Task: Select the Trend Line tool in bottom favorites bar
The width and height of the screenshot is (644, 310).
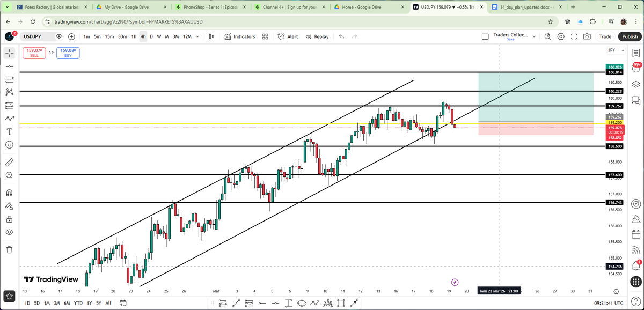Action: click(236, 303)
